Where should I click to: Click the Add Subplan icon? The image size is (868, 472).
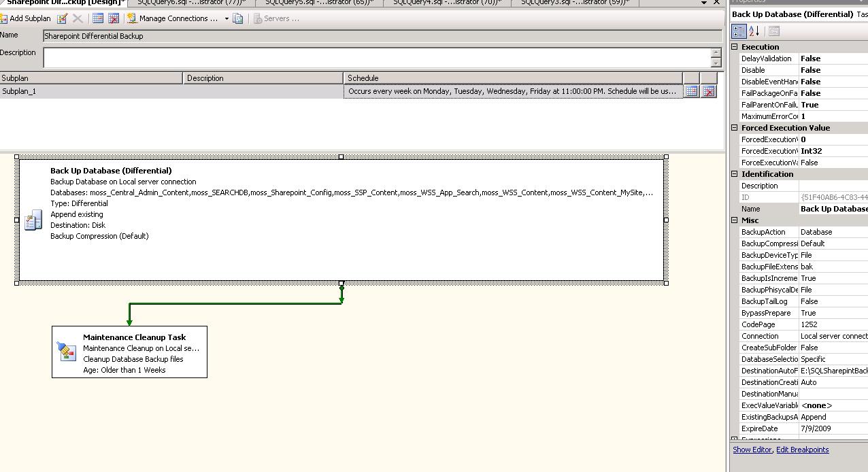pos(7,18)
